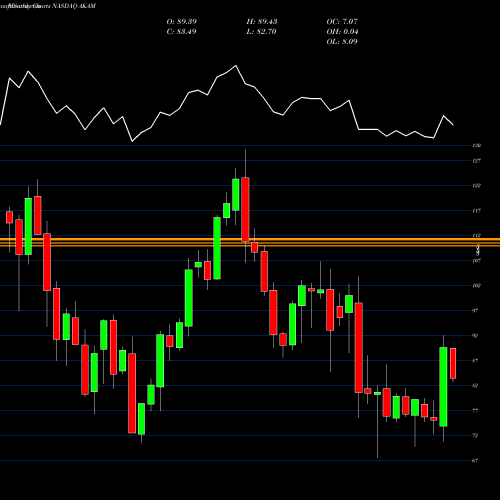Click the tallest red candle with wick reaching near 130
Viewport: 500px width, 500px height.
tap(245, 209)
